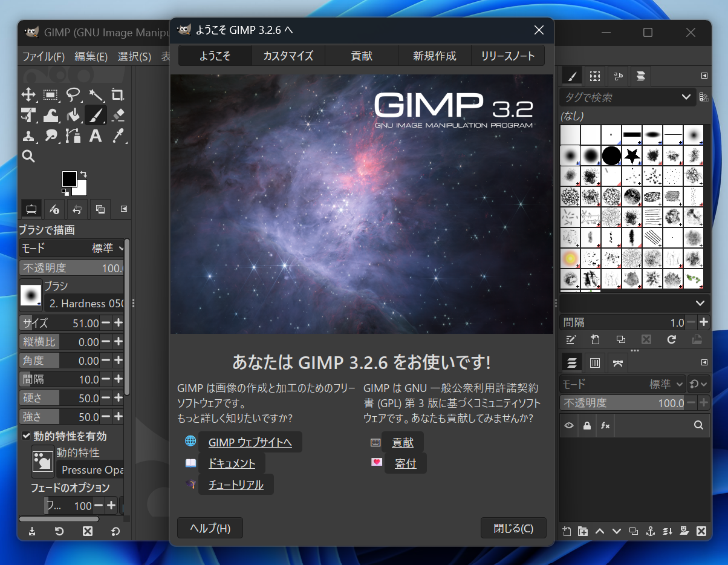This screenshot has height=565, width=728.
Task: Select the Zoom magnifier tool
Action: (x=28, y=156)
